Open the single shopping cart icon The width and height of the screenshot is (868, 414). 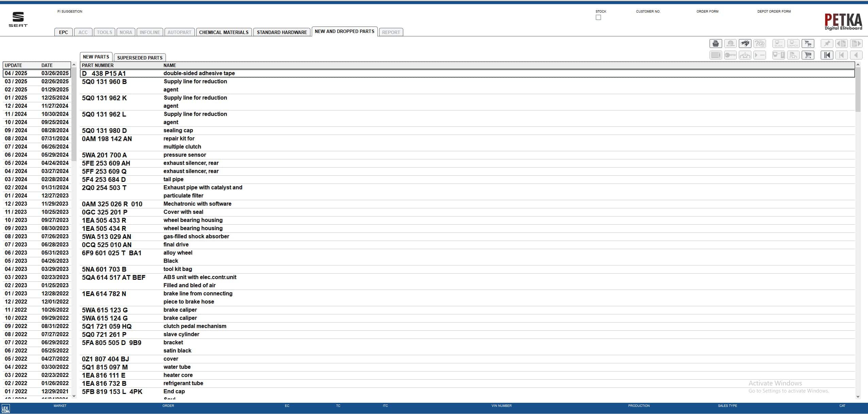pos(808,55)
